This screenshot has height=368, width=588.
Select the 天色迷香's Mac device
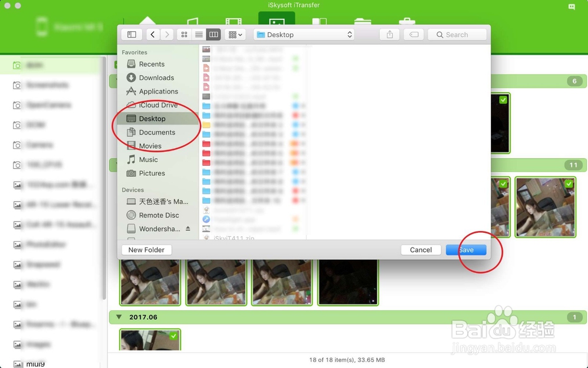(x=163, y=202)
